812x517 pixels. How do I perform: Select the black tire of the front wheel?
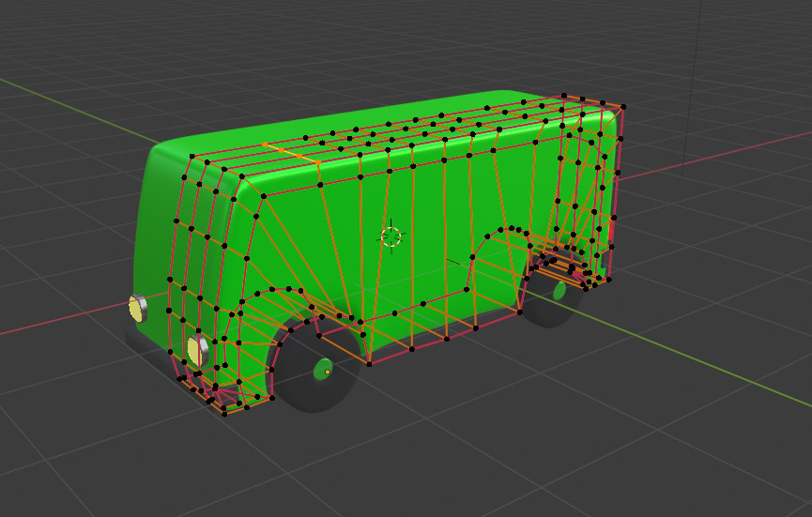click(x=313, y=365)
